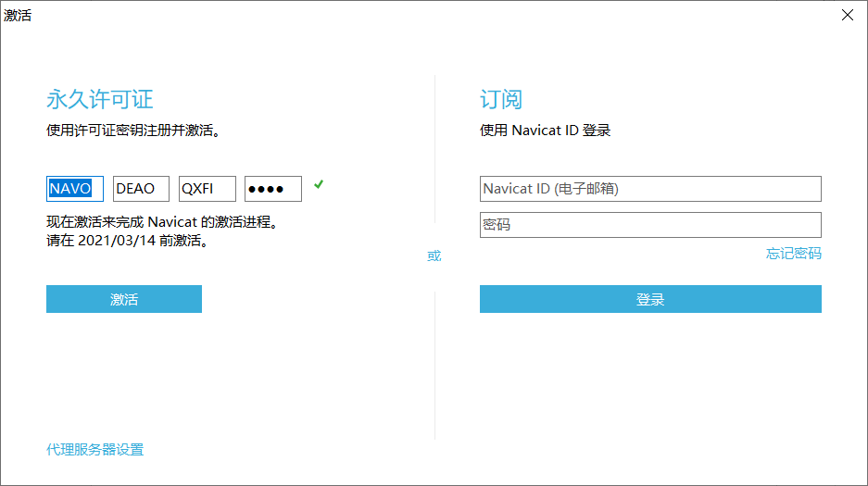868x486 pixels.
Task: Focus the 密码 password field
Action: pos(650,225)
